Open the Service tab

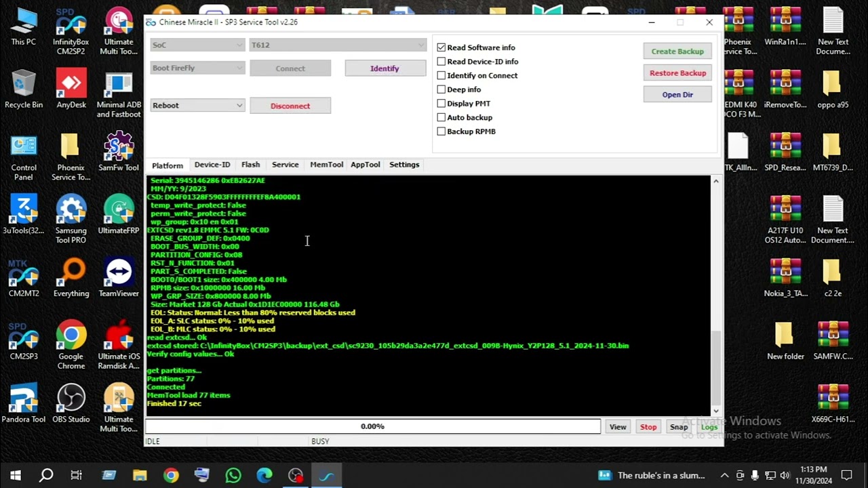[x=285, y=165]
